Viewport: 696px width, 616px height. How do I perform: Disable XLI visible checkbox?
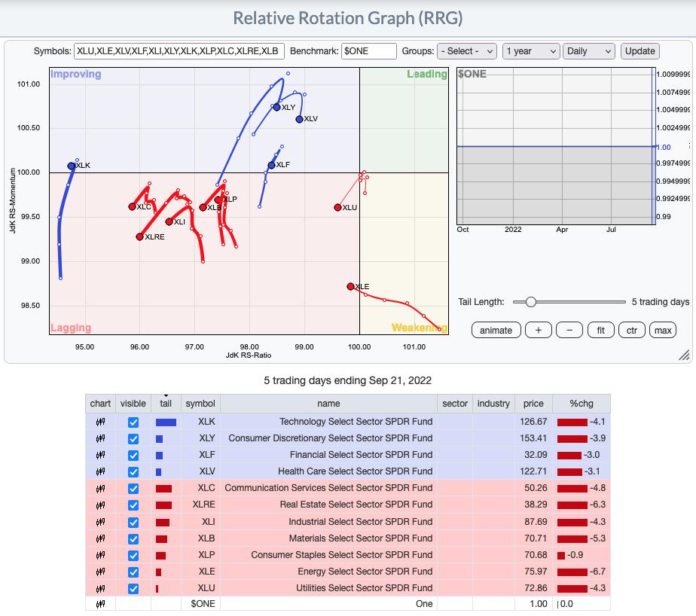pyautogui.click(x=133, y=522)
